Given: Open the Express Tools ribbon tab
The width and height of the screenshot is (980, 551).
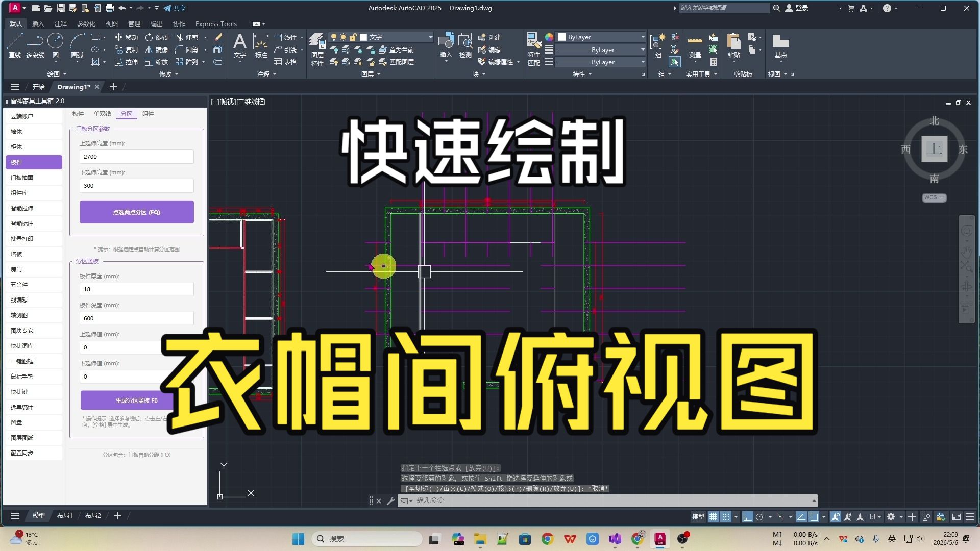Looking at the screenshot, I should point(216,23).
